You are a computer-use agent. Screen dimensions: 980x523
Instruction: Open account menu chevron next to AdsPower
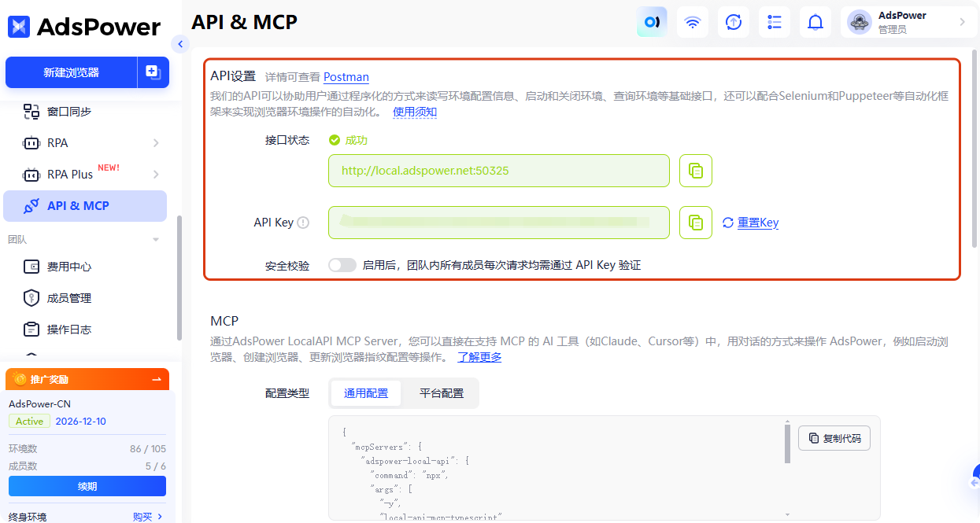click(x=962, y=22)
